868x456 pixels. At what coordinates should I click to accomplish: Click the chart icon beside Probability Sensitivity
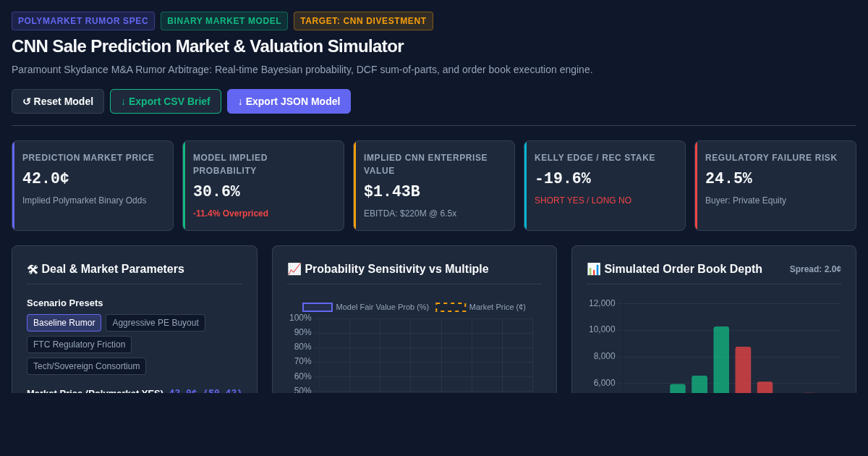pos(294,269)
